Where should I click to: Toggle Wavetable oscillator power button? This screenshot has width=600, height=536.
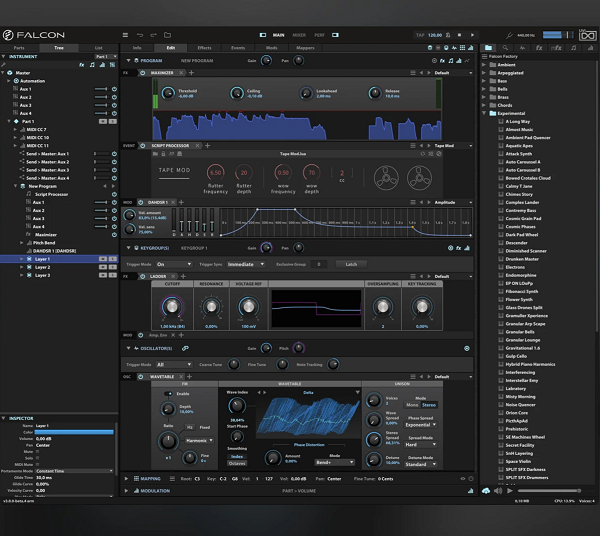pyautogui.click(x=140, y=377)
